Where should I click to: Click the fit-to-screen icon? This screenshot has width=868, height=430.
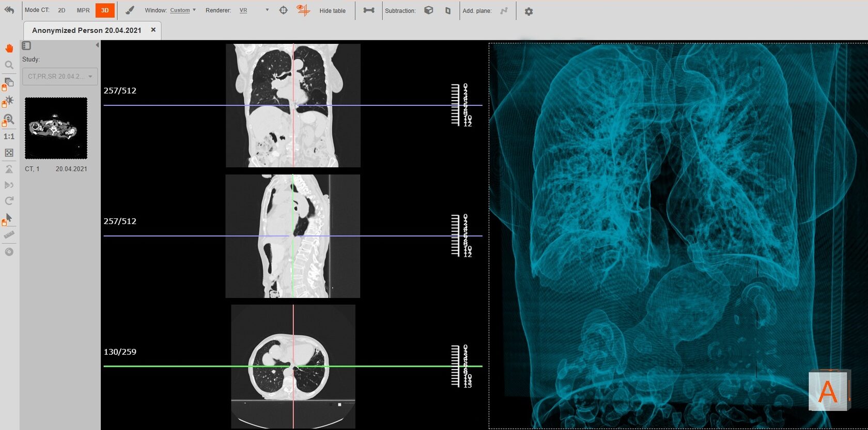(9, 153)
